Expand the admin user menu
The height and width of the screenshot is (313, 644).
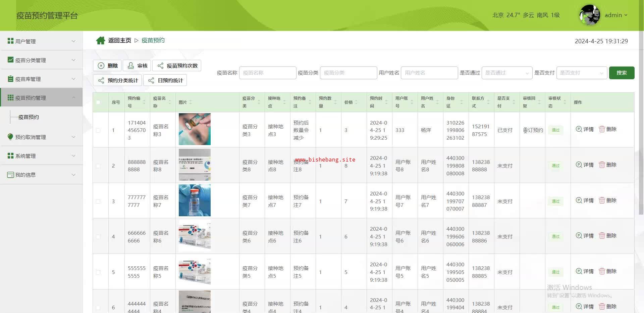pos(616,15)
